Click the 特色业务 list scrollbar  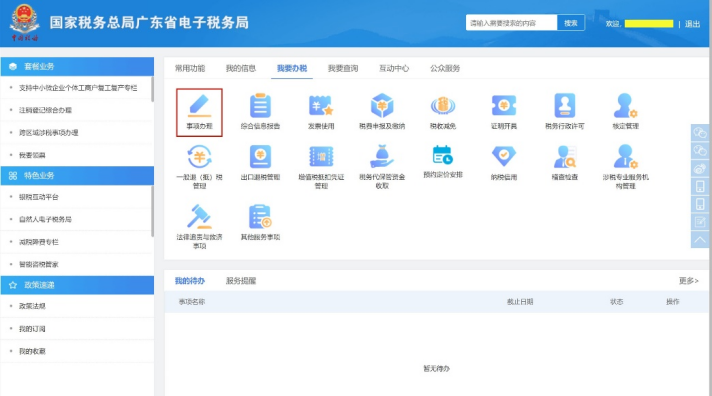153,211
